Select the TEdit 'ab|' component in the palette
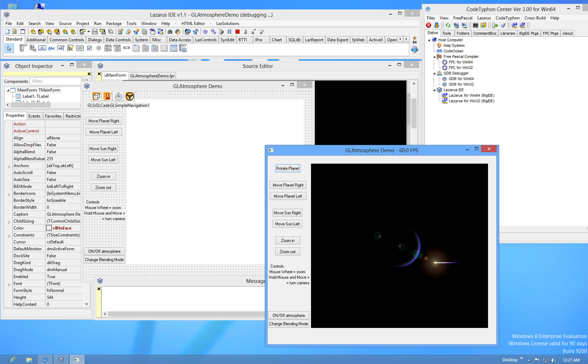 tap(61, 48)
